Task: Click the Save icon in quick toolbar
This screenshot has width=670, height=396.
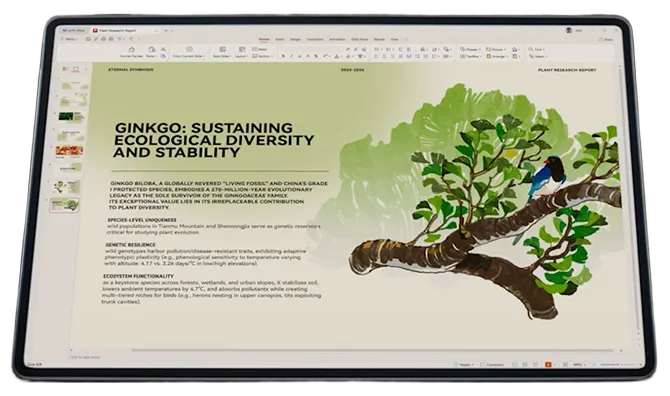Action: point(88,39)
